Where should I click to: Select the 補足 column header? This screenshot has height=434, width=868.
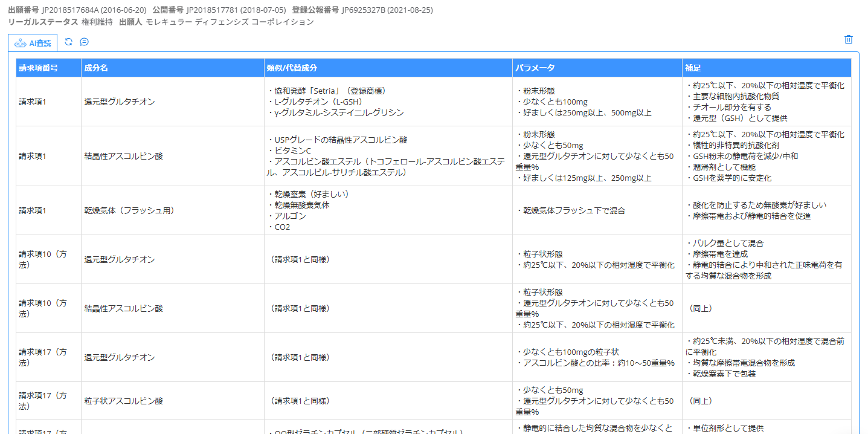(x=693, y=68)
